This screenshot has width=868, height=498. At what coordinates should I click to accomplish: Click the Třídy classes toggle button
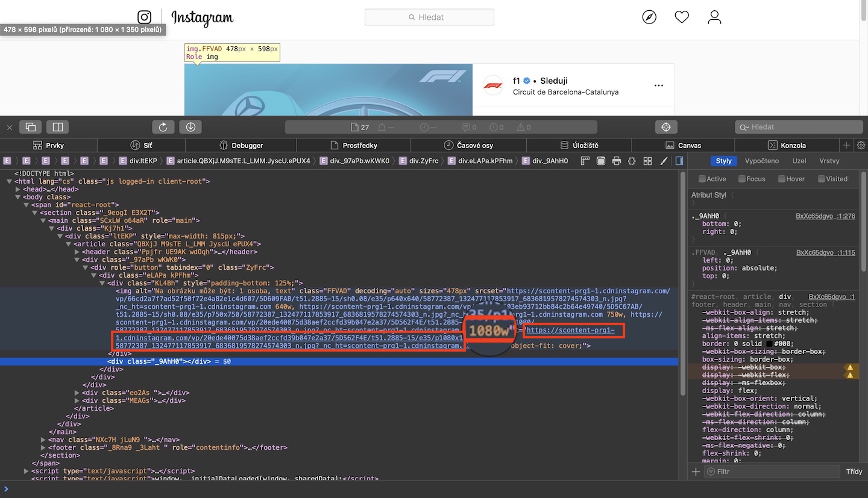click(x=854, y=472)
